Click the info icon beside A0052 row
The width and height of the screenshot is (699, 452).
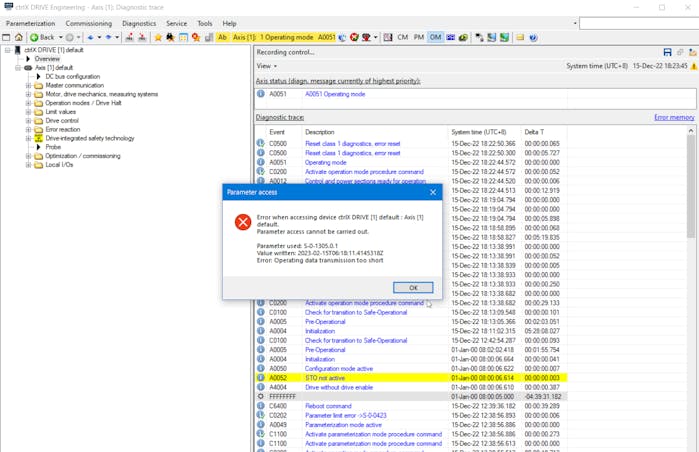[x=261, y=378]
